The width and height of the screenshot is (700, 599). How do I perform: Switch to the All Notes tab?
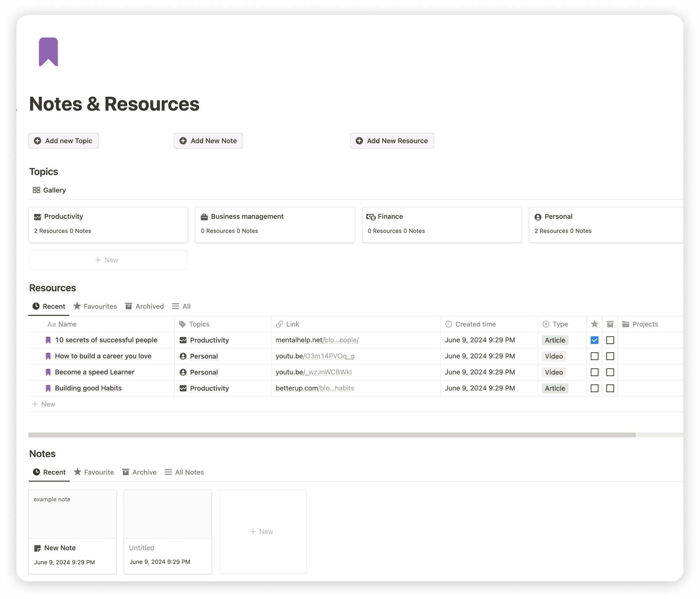click(189, 471)
